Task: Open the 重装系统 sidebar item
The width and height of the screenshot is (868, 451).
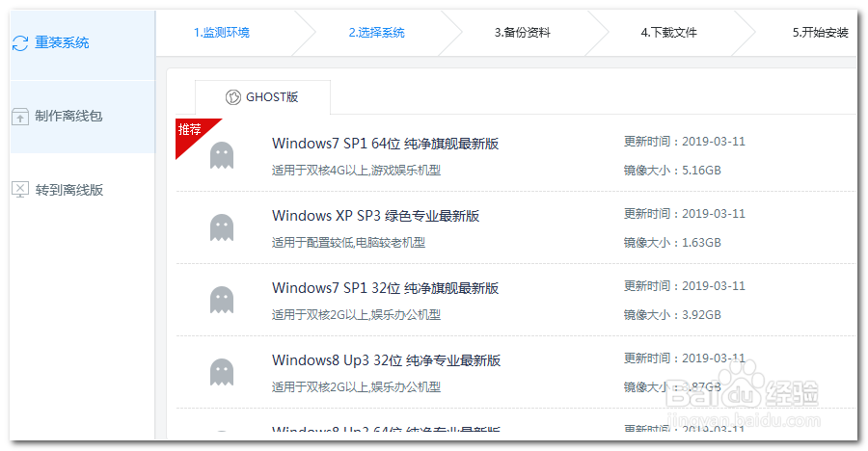Action: click(83, 44)
